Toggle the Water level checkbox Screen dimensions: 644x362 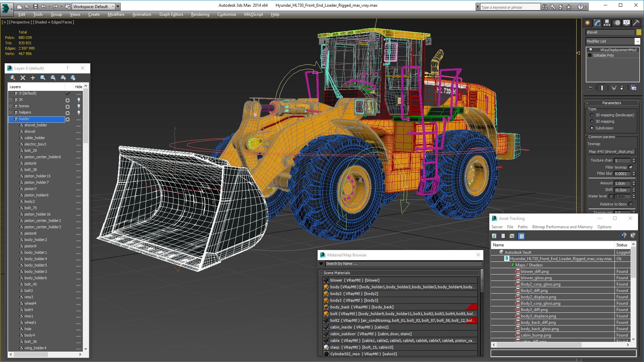tap(611, 196)
